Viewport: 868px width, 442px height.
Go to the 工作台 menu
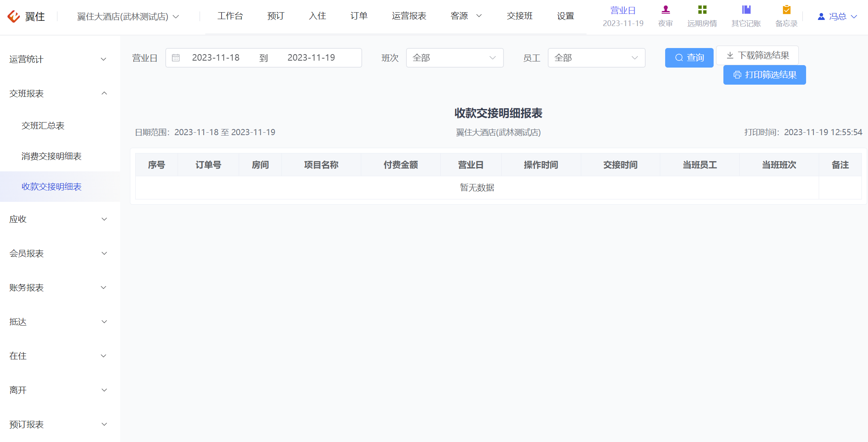[230, 16]
